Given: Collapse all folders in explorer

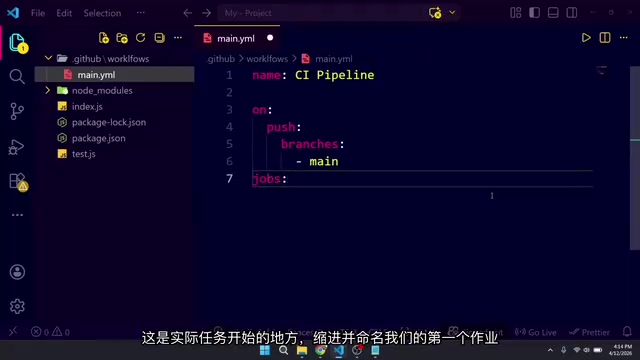Looking at the screenshot, I should point(159,38).
